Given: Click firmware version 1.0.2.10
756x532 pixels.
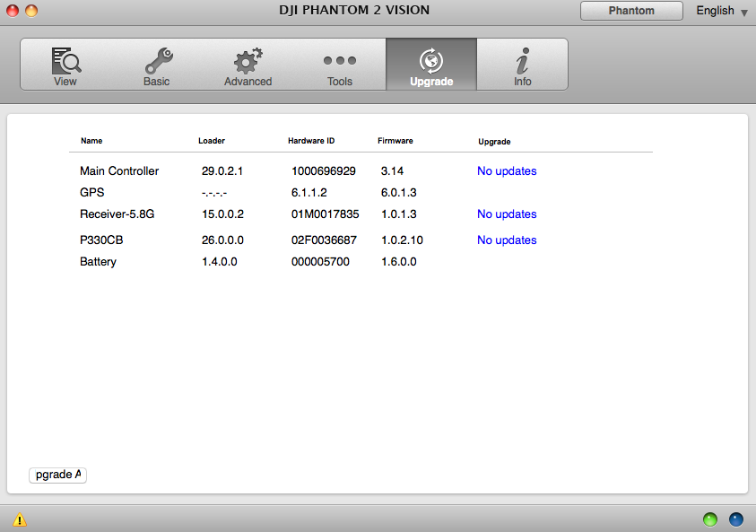Looking at the screenshot, I should 402,240.
